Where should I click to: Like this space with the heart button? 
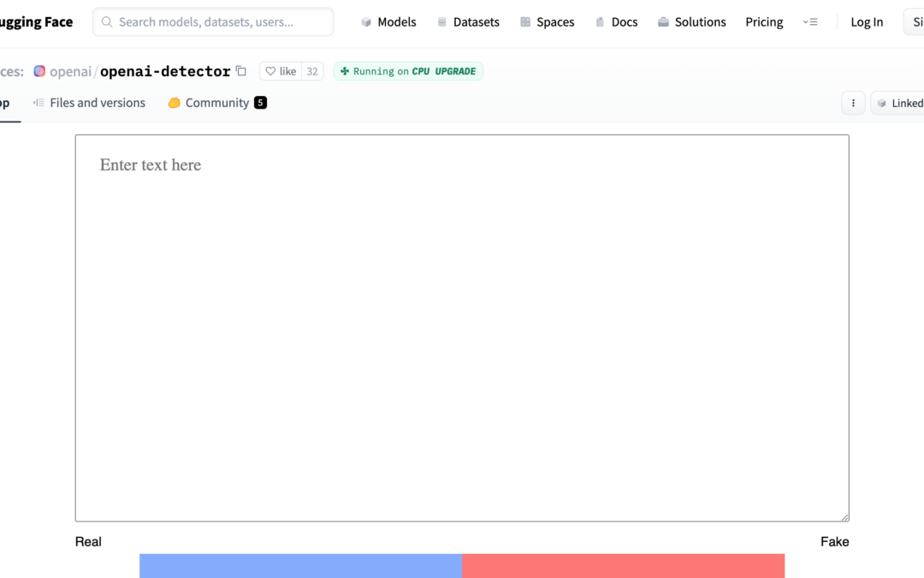(x=281, y=71)
